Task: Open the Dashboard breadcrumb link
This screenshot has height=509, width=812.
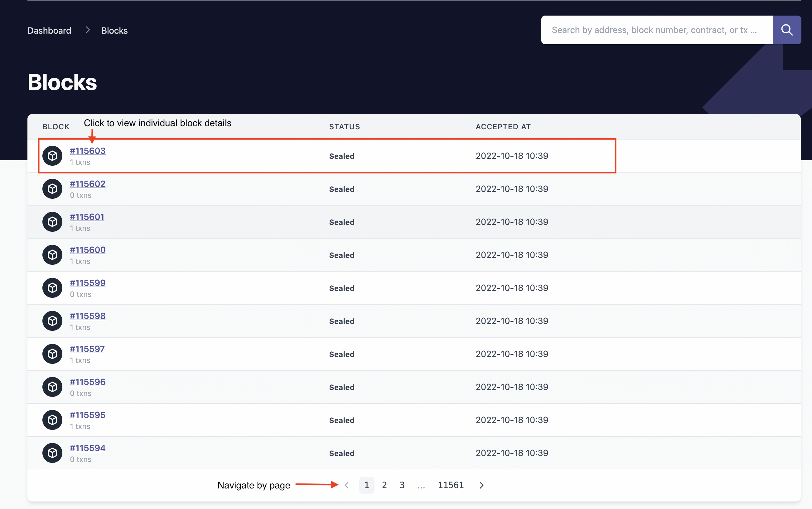Action: [x=49, y=30]
